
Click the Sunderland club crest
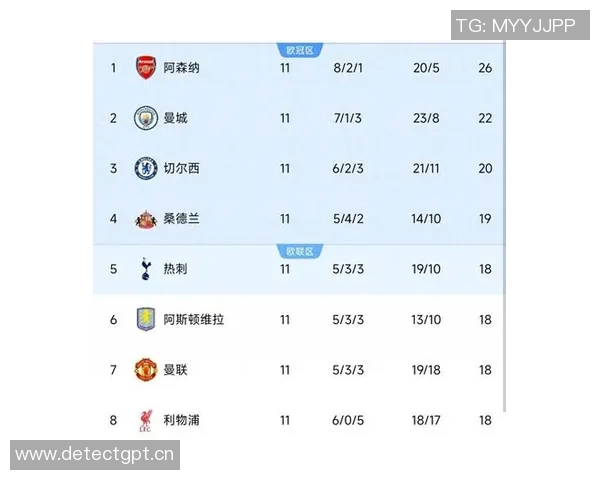(x=146, y=219)
